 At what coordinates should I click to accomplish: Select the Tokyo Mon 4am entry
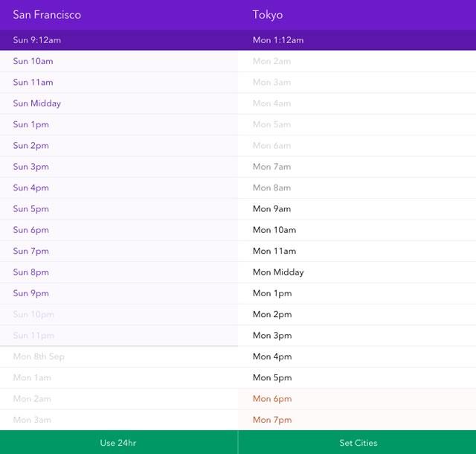tap(357, 103)
